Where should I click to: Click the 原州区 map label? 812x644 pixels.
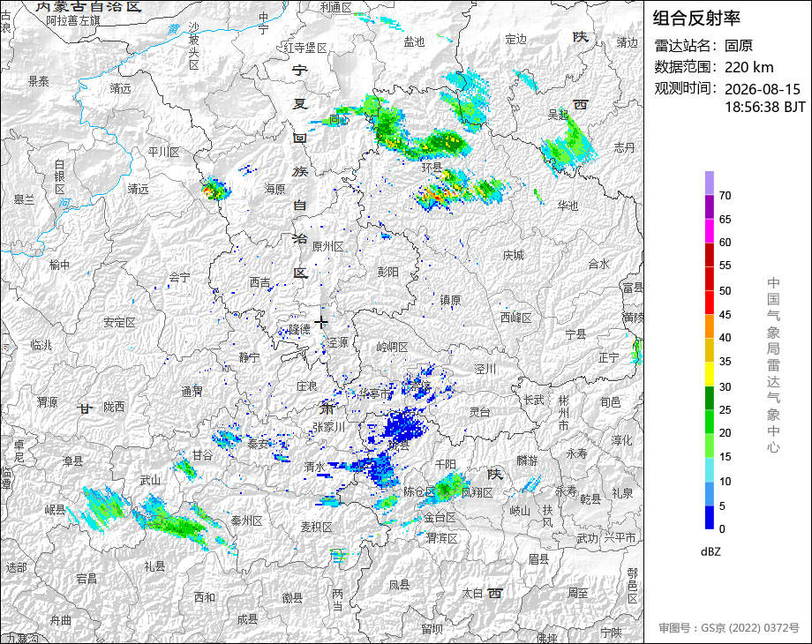click(328, 247)
